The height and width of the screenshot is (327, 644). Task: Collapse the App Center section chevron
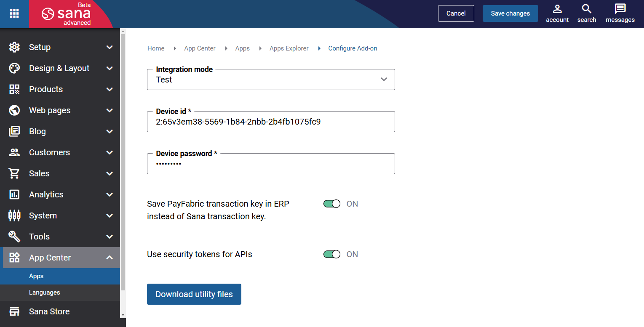[x=110, y=258]
